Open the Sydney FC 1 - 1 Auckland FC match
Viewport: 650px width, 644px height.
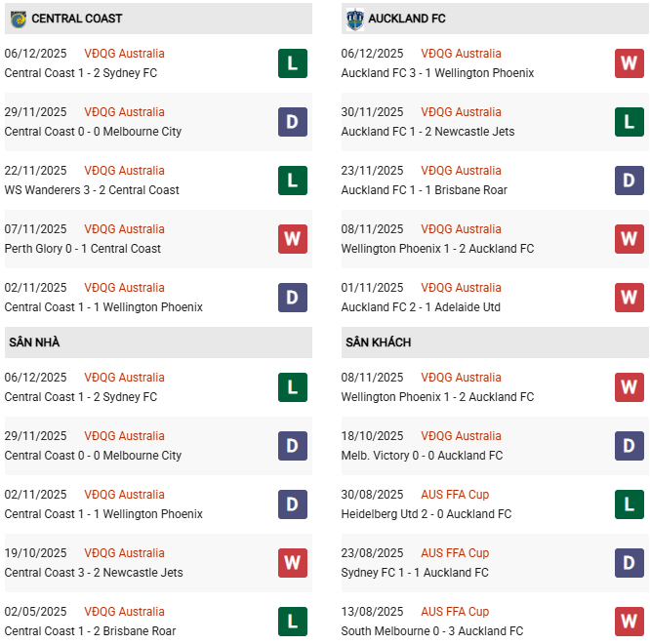click(x=415, y=573)
